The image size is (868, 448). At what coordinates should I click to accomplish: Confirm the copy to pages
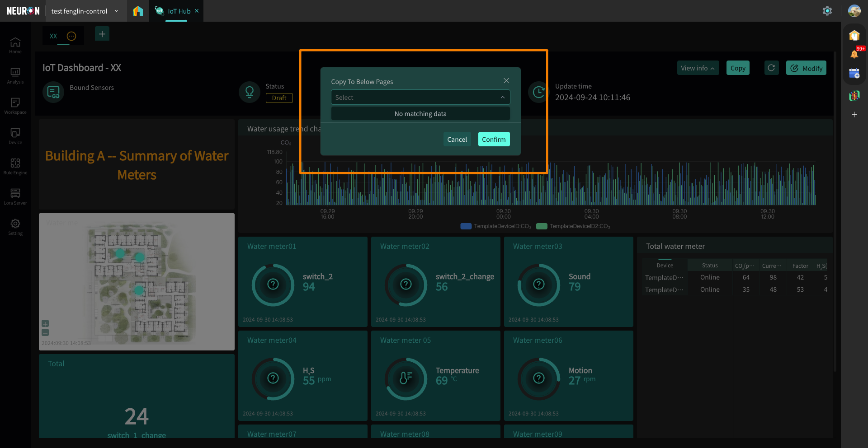494,140
